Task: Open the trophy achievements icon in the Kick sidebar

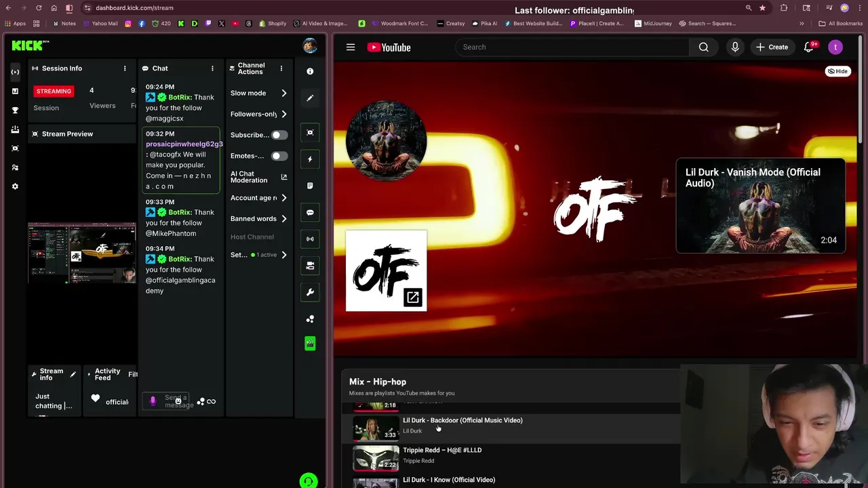Action: coord(15,110)
